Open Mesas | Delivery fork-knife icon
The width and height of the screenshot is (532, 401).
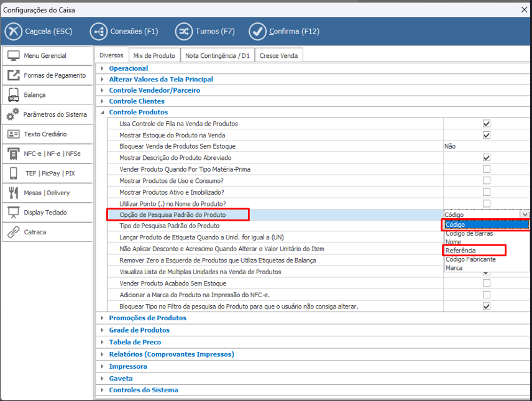[x=13, y=193]
